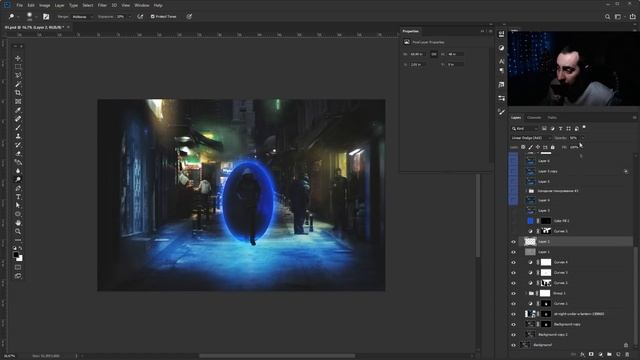Hide the Background copy 2 layer
The width and height of the screenshot is (640, 360).
click(513, 335)
